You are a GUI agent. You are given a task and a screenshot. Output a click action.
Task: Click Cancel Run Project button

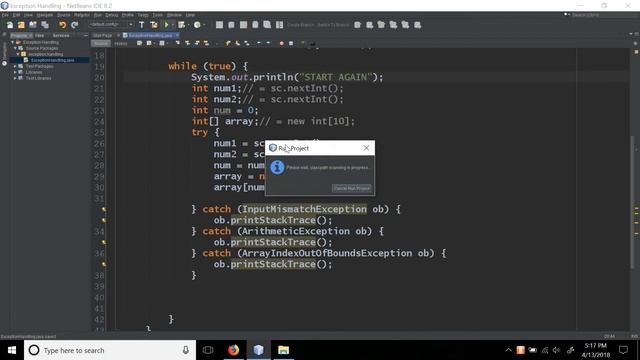pyautogui.click(x=351, y=188)
